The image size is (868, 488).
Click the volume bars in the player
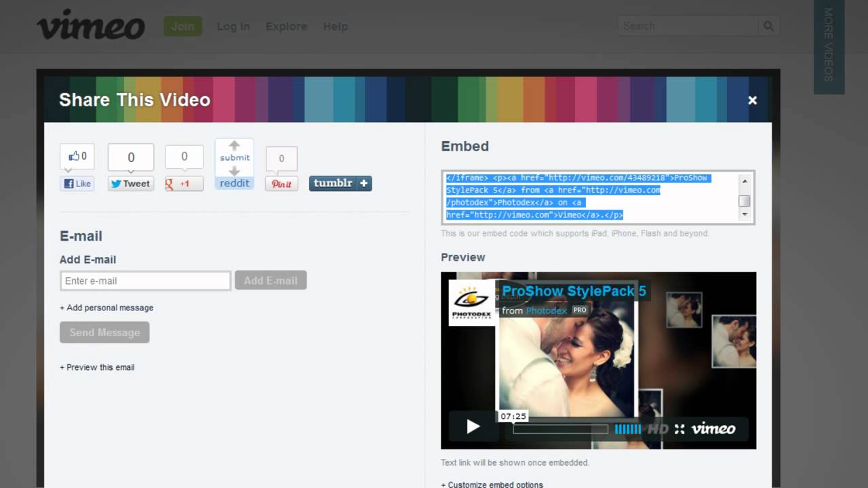coord(628,429)
